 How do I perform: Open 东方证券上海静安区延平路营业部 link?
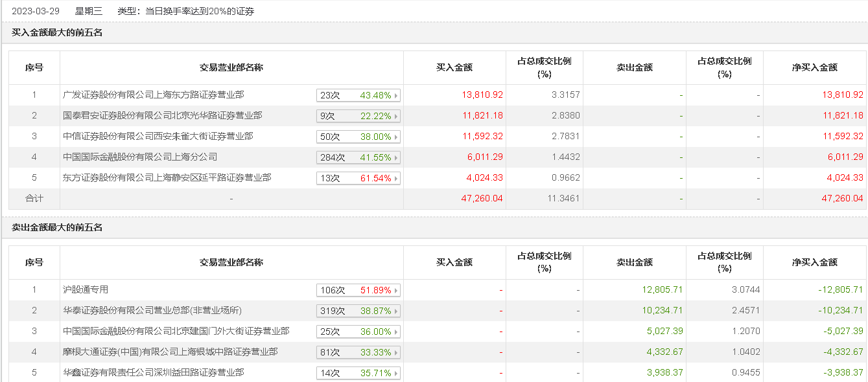(167, 178)
